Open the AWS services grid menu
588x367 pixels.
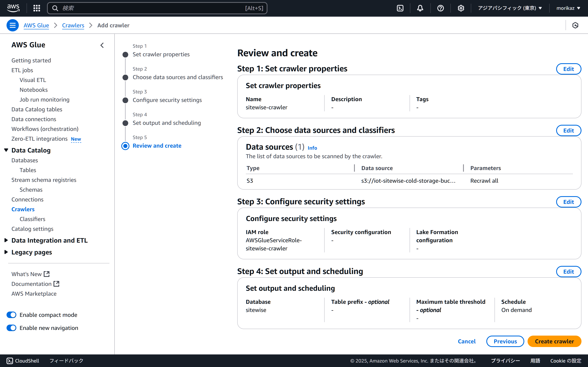coord(37,8)
